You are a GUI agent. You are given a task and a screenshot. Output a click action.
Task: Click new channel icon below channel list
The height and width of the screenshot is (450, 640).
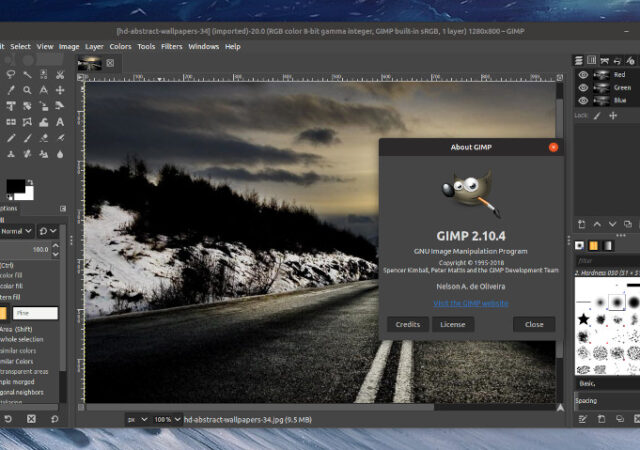582,224
